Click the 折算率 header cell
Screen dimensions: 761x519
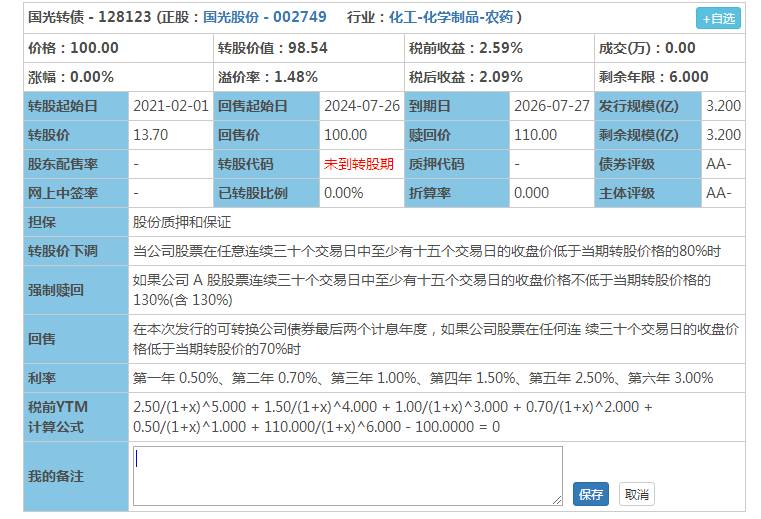(457, 193)
